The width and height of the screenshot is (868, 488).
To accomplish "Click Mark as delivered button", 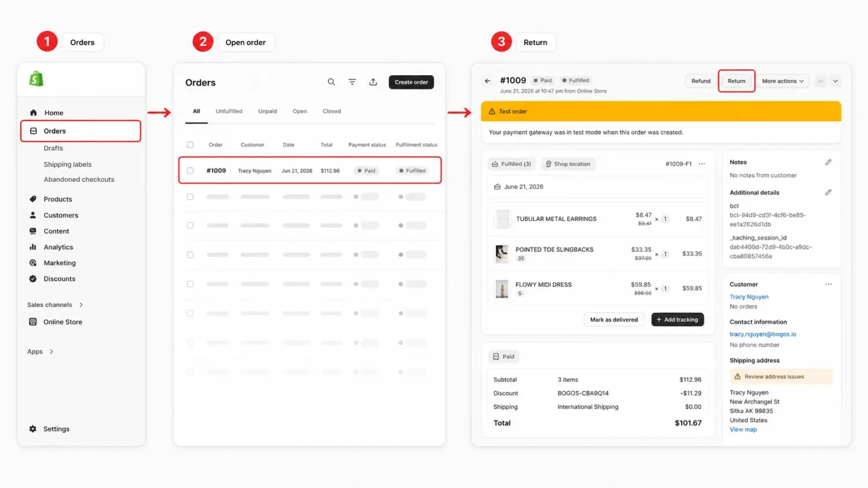I will point(614,320).
